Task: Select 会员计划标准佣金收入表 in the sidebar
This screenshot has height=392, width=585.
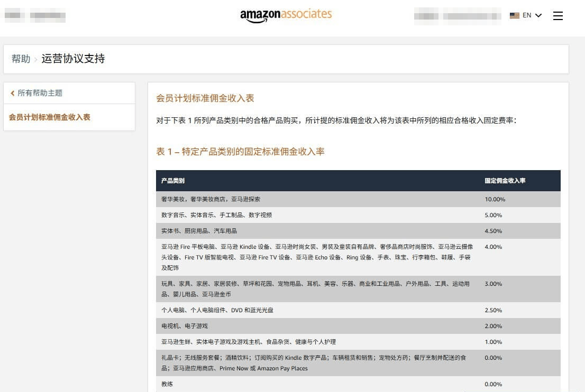Action: click(x=50, y=117)
